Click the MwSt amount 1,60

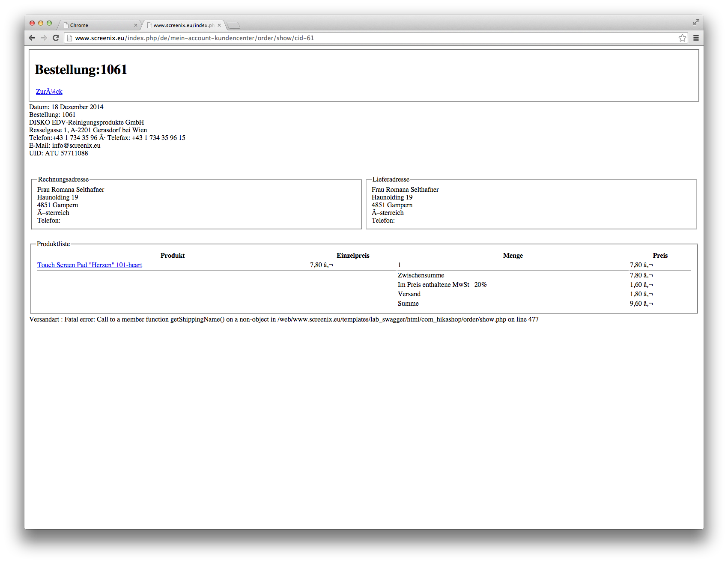tap(641, 285)
